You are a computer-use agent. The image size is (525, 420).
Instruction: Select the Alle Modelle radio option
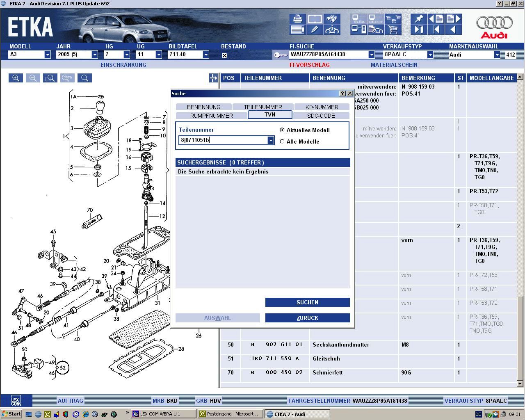pos(282,142)
